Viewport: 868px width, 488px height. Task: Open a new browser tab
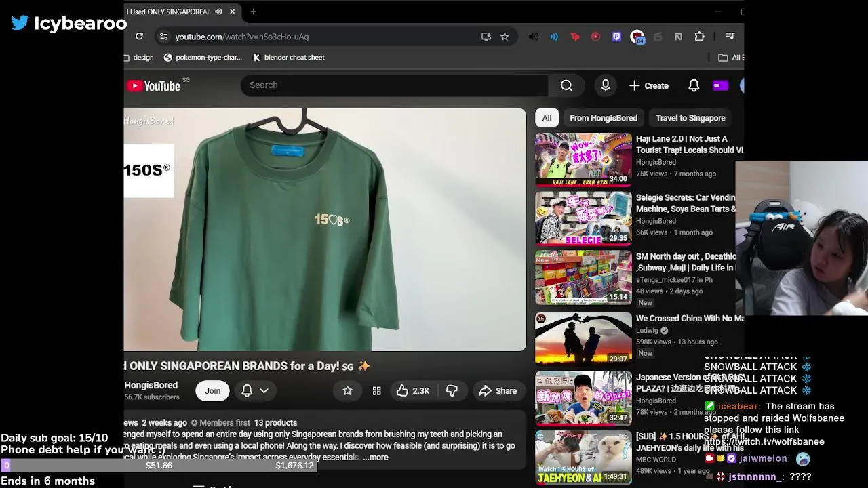(x=253, y=12)
